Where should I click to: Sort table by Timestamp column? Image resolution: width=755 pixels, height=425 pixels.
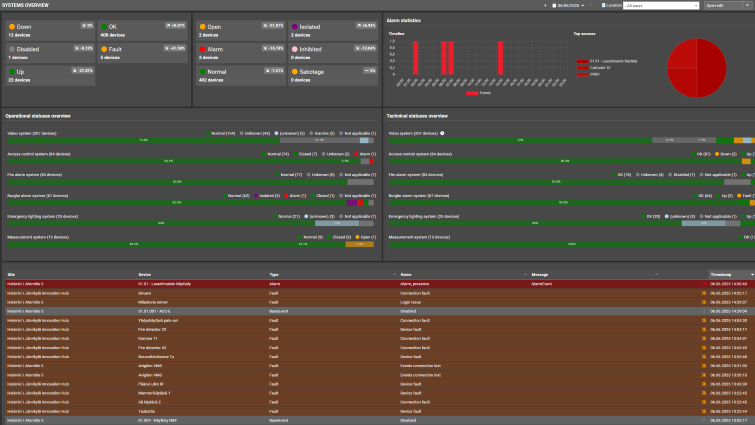tap(721, 274)
